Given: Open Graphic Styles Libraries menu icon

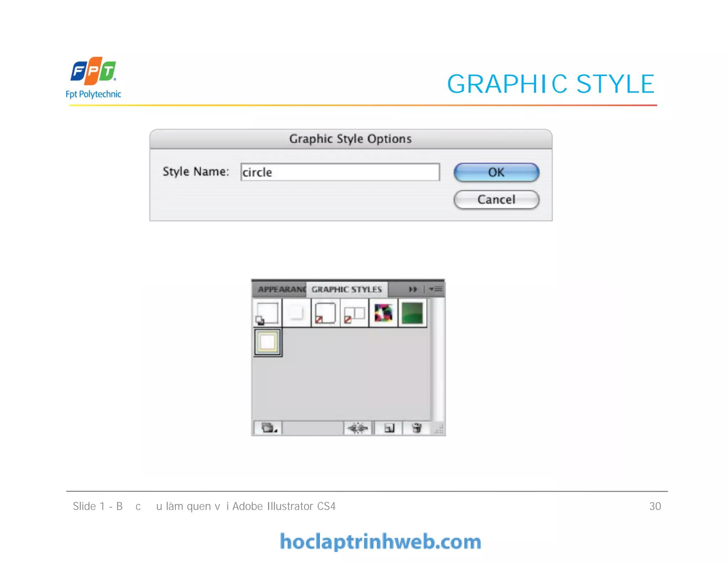Looking at the screenshot, I should pos(268,428).
